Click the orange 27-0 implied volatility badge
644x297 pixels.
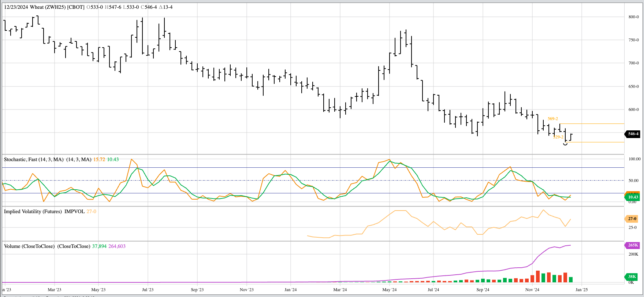(632, 219)
